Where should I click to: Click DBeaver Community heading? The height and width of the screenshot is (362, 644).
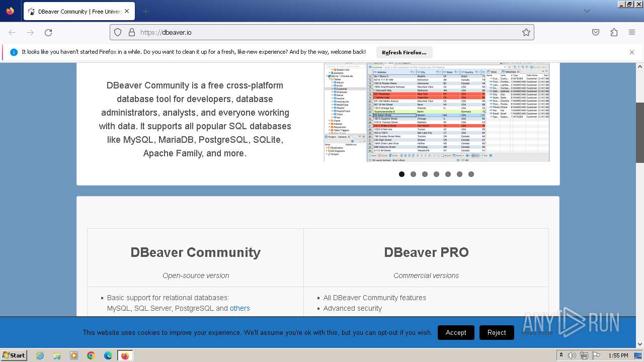(x=196, y=252)
